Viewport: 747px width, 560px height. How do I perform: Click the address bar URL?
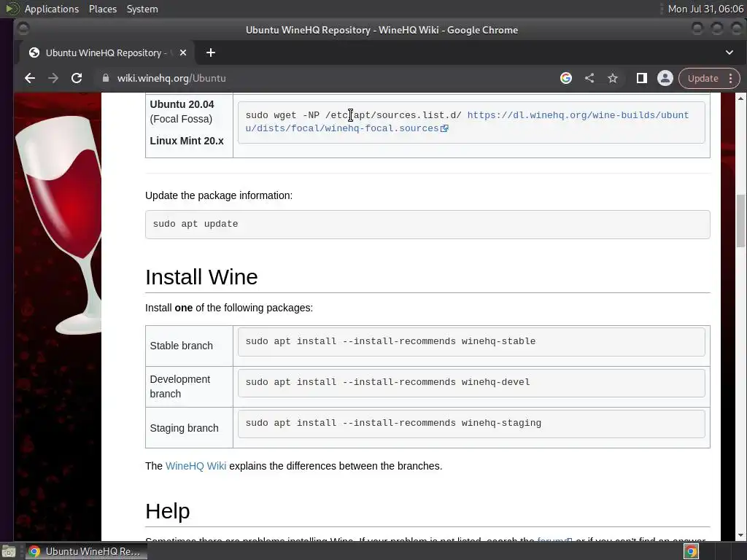pos(171,78)
